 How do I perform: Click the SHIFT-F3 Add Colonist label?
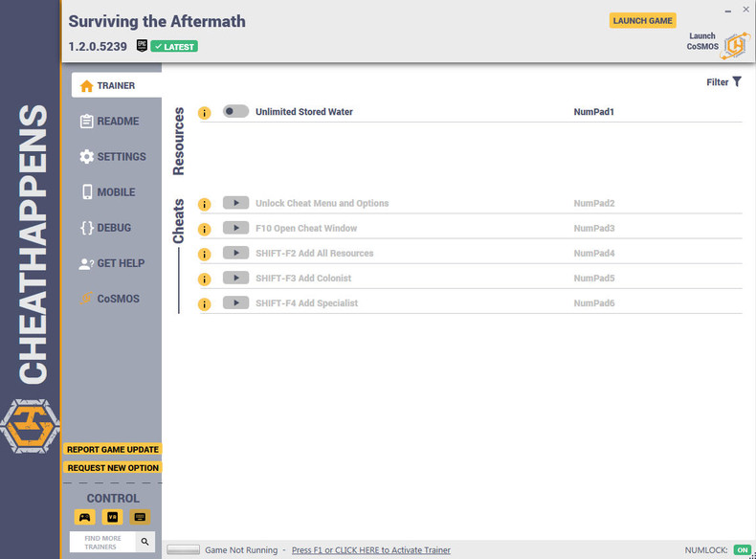click(303, 279)
